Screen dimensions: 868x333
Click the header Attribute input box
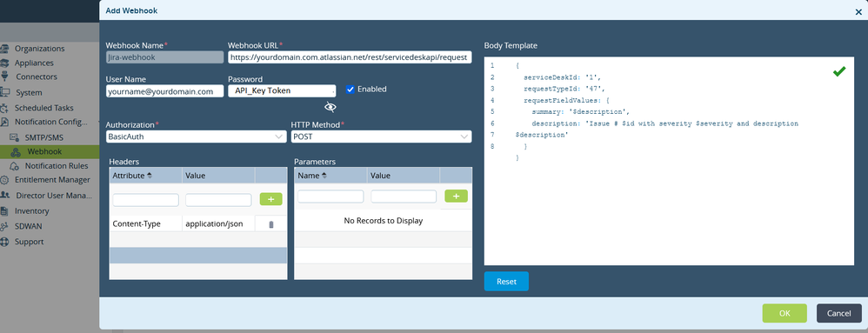tap(145, 200)
